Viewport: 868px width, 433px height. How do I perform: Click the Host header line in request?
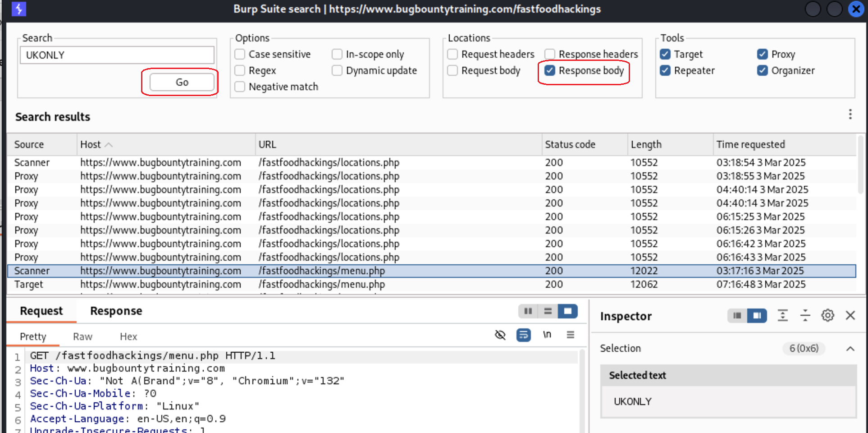(x=127, y=369)
